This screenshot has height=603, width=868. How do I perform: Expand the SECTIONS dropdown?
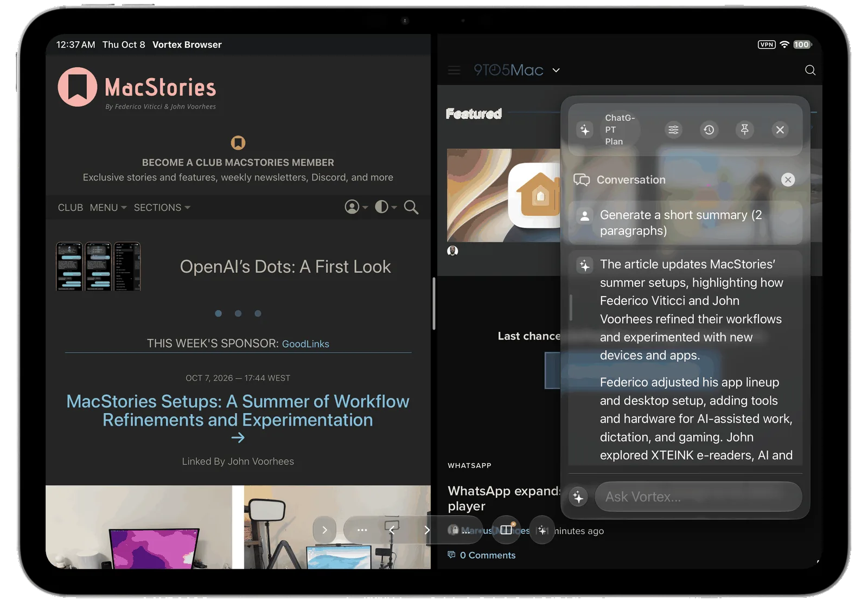(162, 208)
